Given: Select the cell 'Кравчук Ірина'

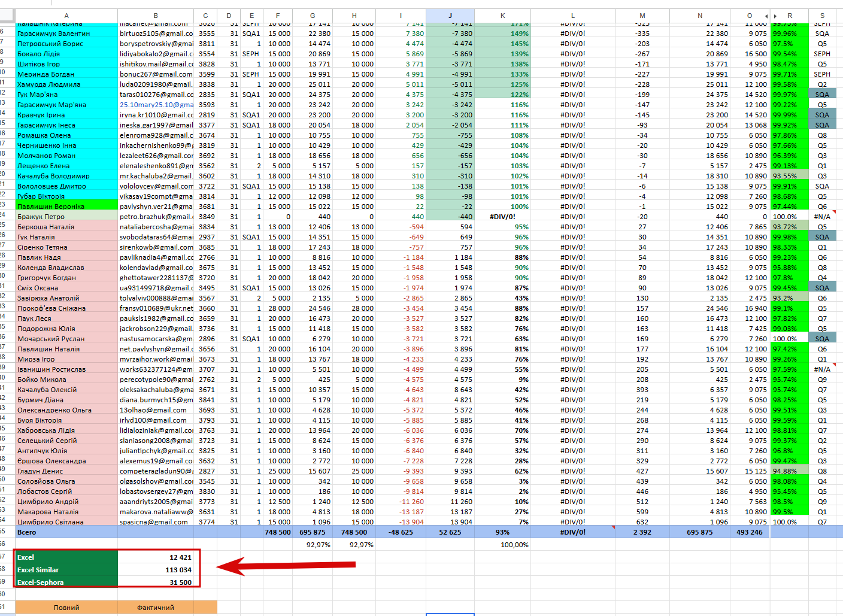Looking at the screenshot, I should click(x=66, y=115).
